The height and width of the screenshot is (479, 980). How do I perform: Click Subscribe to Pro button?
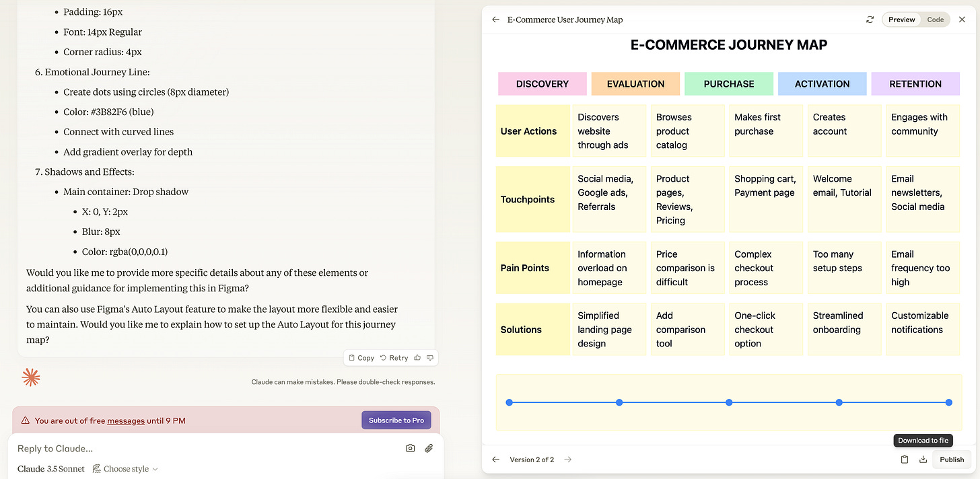(x=396, y=420)
